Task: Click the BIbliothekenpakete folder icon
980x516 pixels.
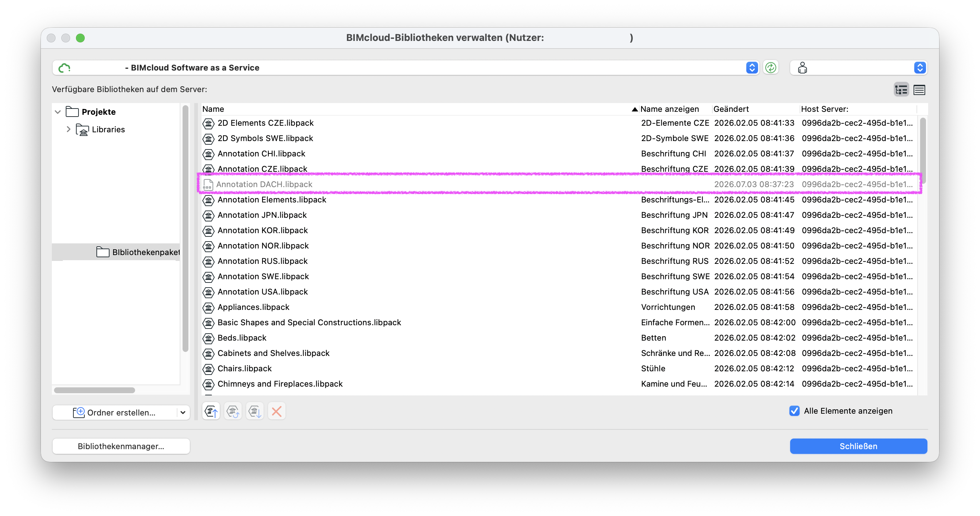Action: (103, 252)
